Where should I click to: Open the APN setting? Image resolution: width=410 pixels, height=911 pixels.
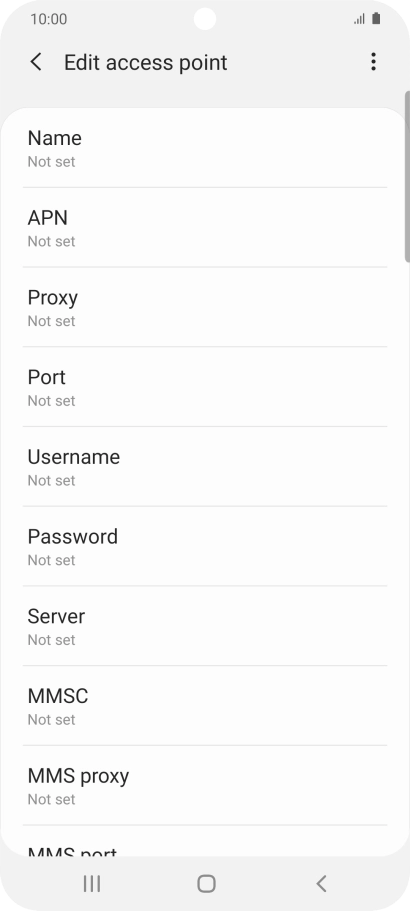(205, 228)
